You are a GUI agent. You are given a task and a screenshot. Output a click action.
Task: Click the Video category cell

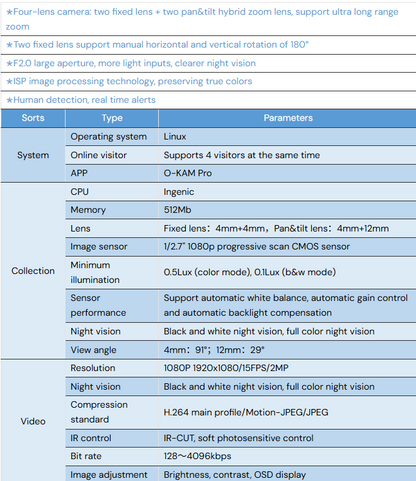click(x=33, y=421)
